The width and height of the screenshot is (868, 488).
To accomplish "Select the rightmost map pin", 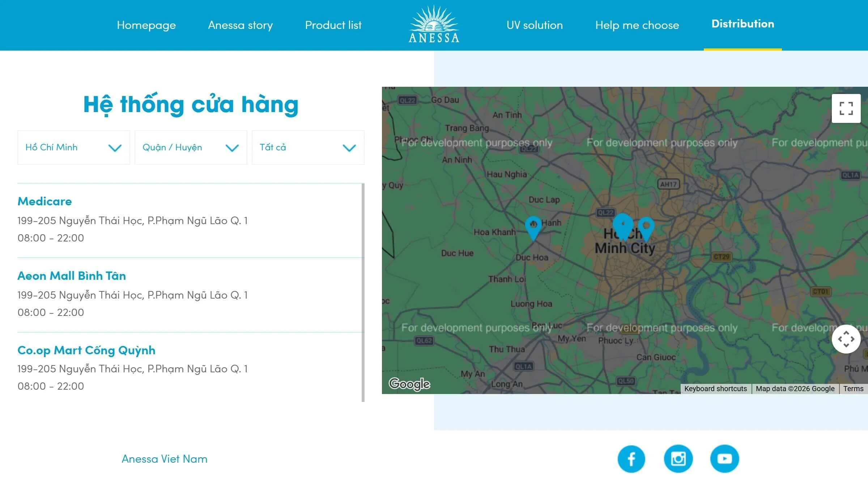I will [x=646, y=229].
